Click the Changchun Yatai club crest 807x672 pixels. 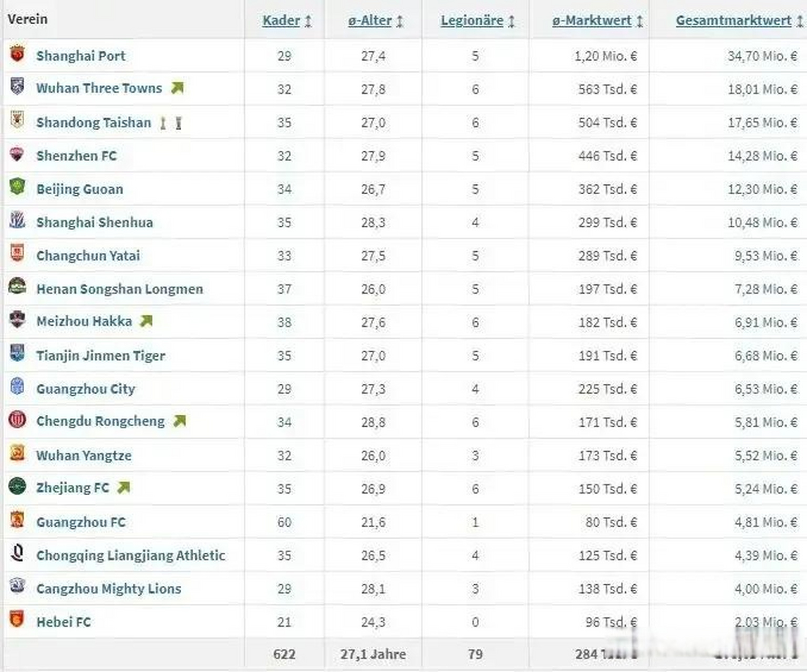(17, 254)
